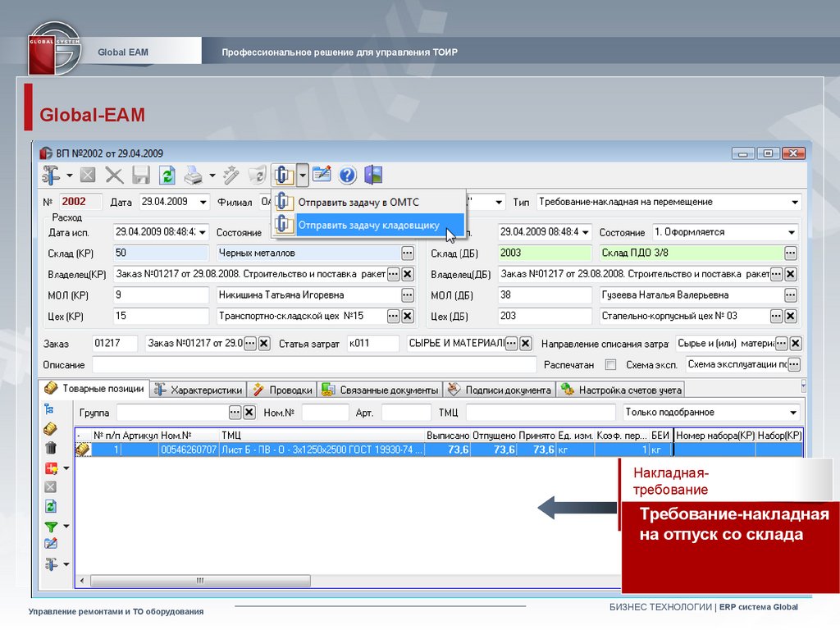
Task: Select the Товарные позиции tab
Action: tap(95, 389)
